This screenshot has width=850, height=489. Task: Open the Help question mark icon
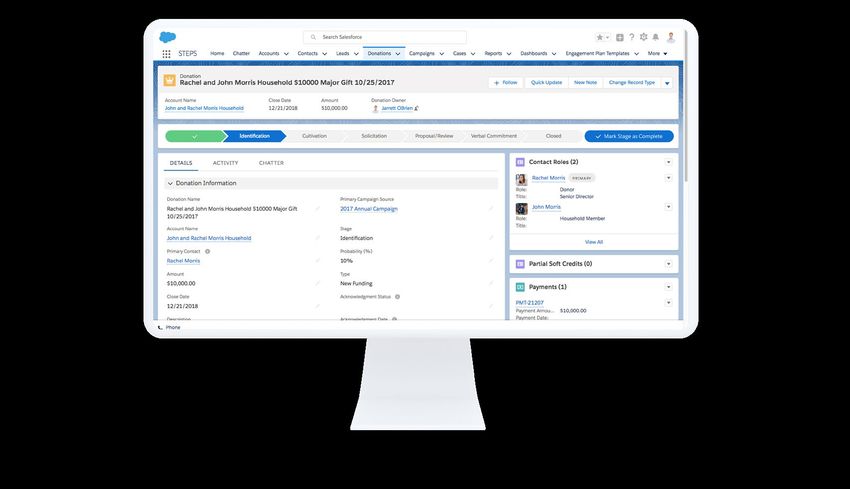point(632,37)
